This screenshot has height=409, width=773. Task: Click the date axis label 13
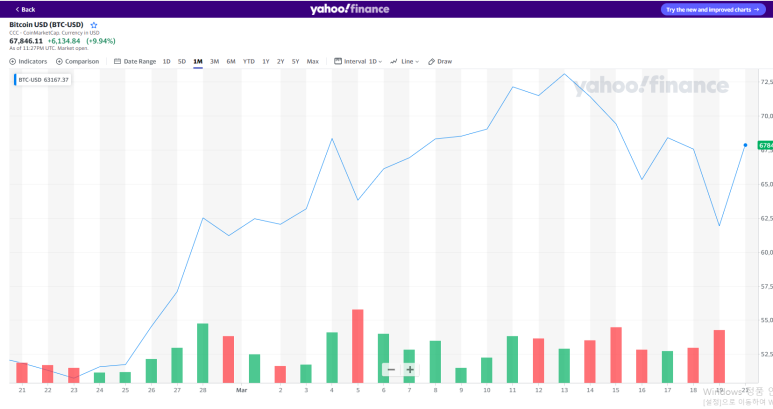[x=564, y=390]
